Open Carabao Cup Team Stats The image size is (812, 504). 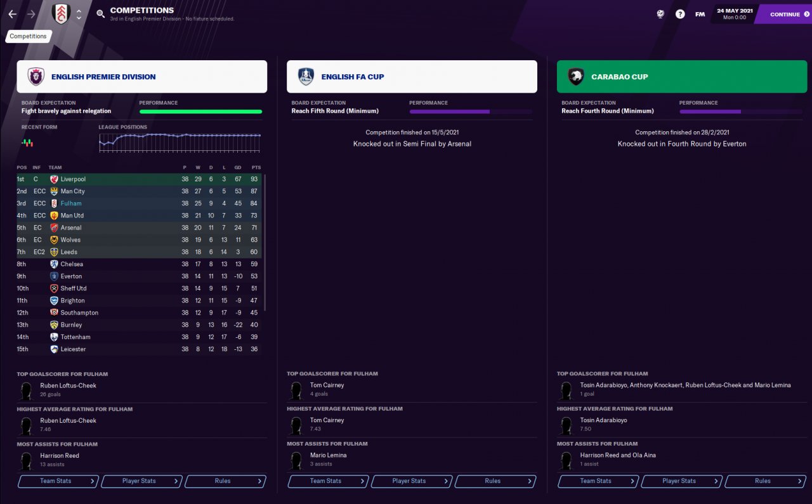598,481
